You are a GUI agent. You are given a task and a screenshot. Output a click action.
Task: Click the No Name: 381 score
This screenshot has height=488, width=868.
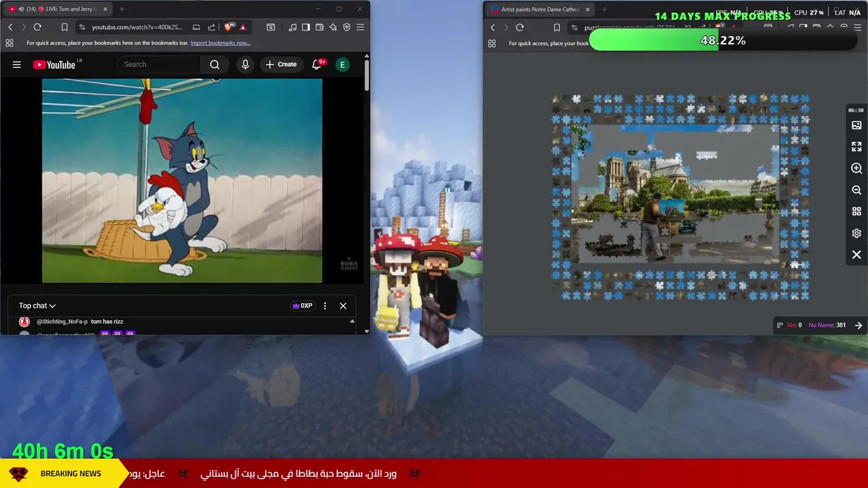pos(827,325)
